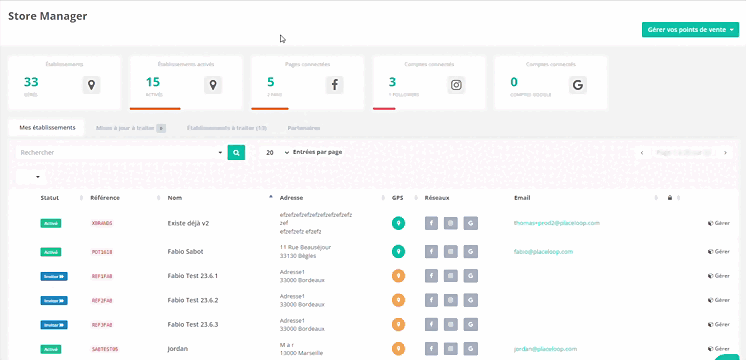
Task: Switch to Partenaires tab
Action: click(x=304, y=128)
